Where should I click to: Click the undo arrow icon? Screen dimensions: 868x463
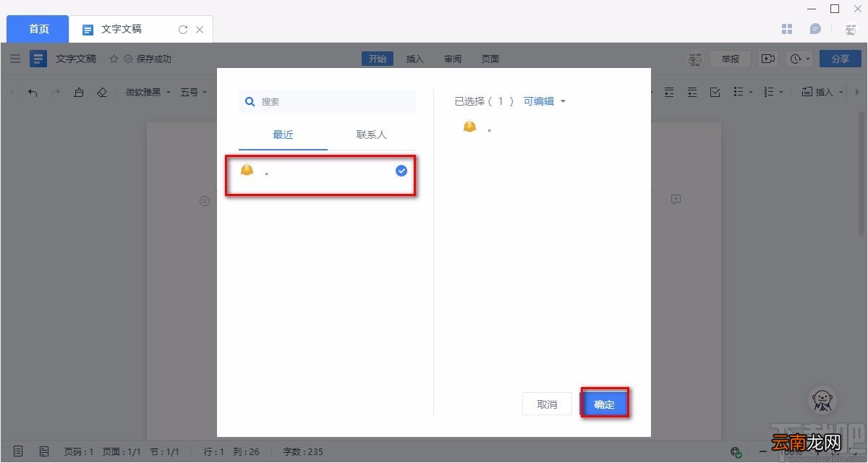pyautogui.click(x=33, y=92)
